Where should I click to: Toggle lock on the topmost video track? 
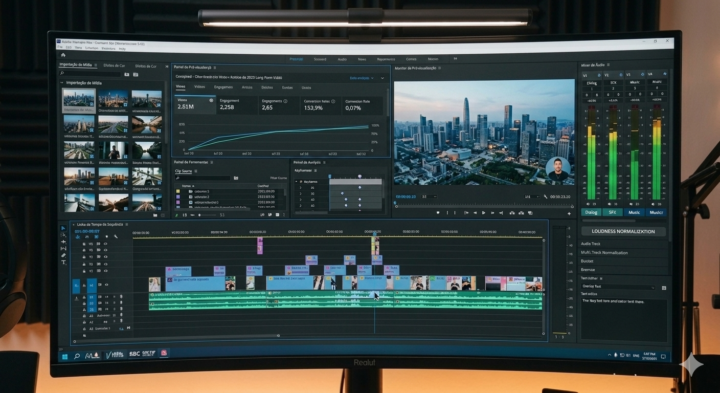tap(84, 244)
